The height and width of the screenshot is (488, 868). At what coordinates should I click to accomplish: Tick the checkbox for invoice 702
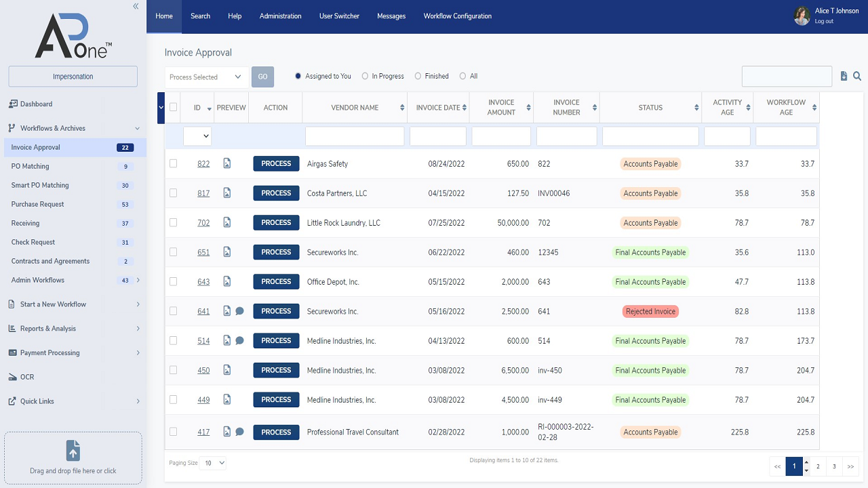[174, 222]
